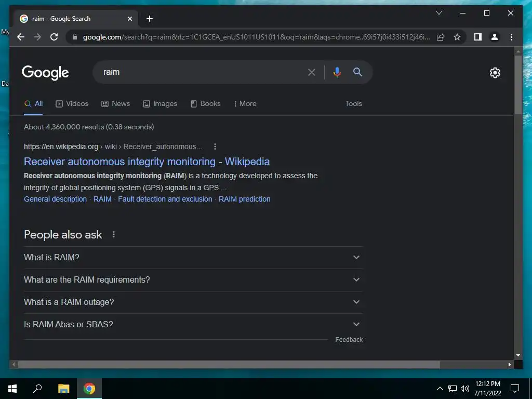The image size is (532, 399).
Task: Open Receiver autonomous integrity monitoring Wikipedia link
Action: (x=147, y=162)
